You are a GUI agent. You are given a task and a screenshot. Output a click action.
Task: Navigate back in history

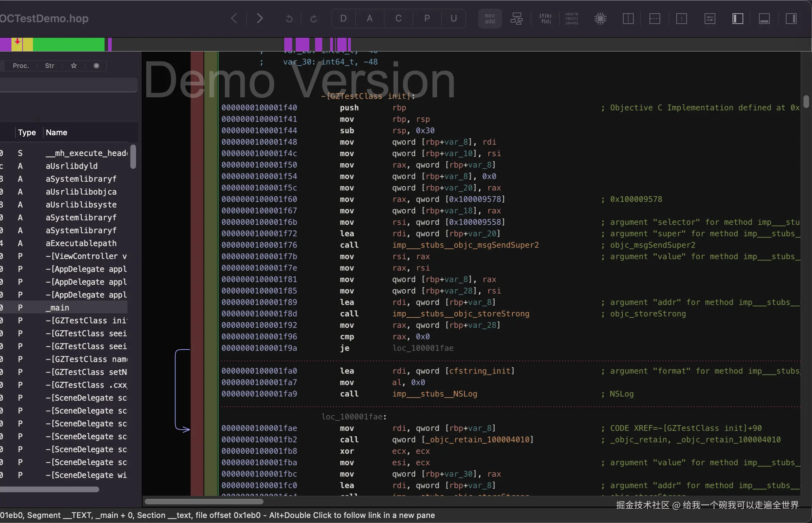[x=234, y=19]
